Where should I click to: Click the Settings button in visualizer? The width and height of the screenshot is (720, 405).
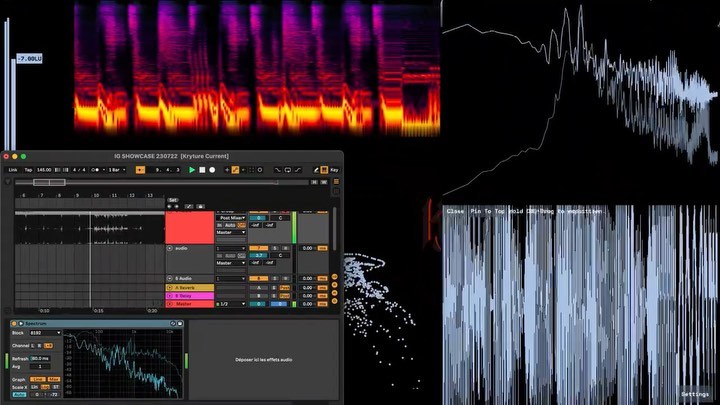pos(695,394)
